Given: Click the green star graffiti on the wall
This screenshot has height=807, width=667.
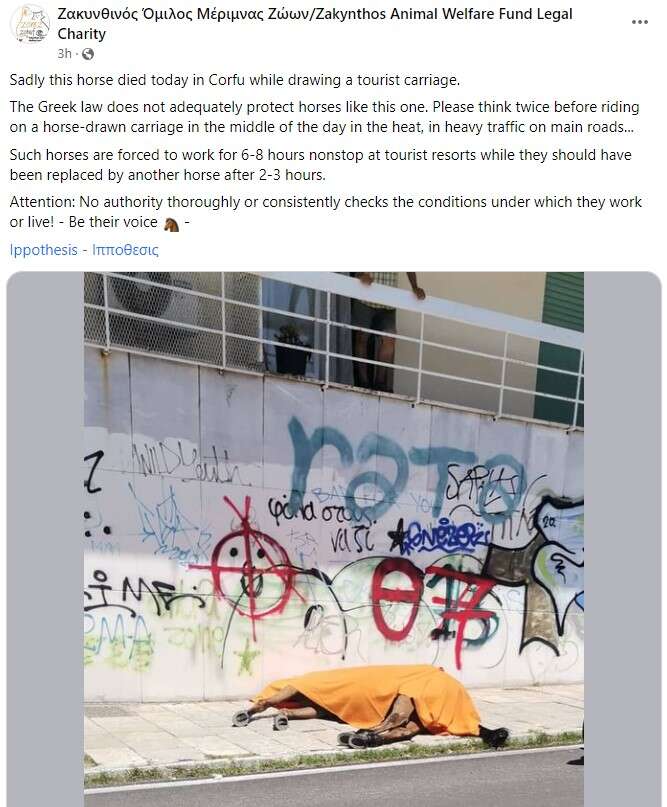Looking at the screenshot, I should point(247,657).
